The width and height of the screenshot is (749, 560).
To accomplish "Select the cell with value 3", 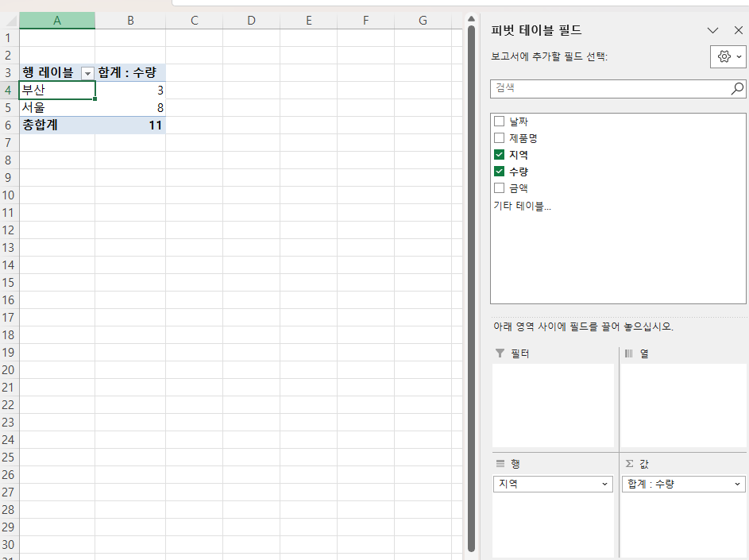I will [x=130, y=91].
